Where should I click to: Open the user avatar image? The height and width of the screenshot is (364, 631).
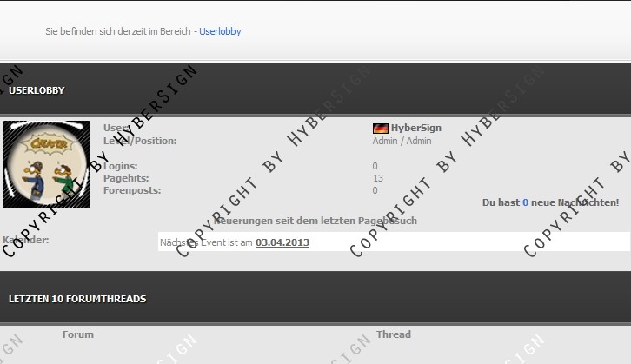tap(47, 164)
